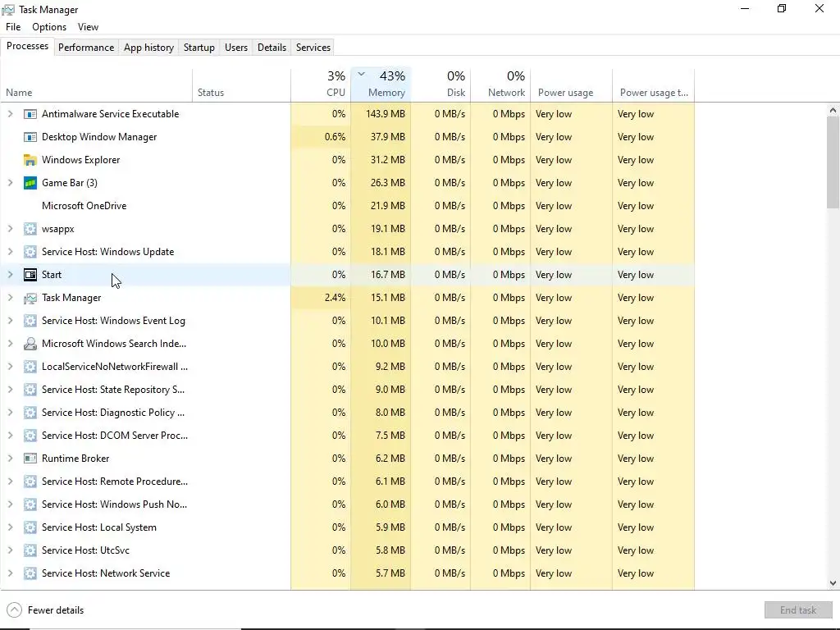Screen dimensions: 840x630
Task: Expand the Start process group
Action: click(10, 275)
